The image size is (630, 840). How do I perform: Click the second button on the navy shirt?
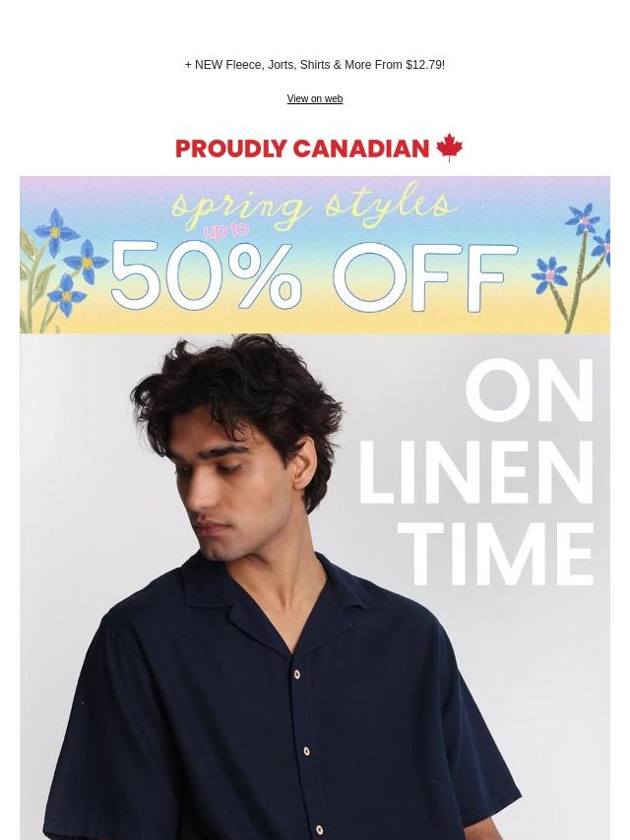pos(306,751)
